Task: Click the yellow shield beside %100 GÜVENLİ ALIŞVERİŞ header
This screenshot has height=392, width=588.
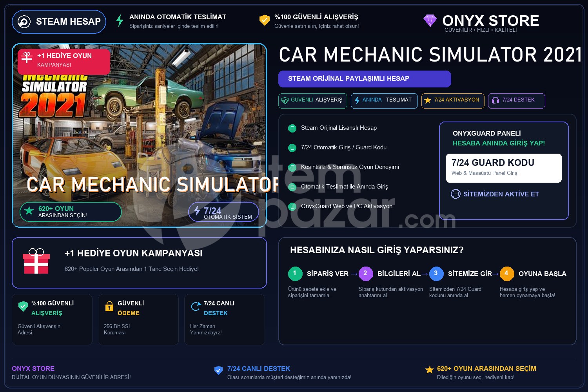Action: click(265, 20)
